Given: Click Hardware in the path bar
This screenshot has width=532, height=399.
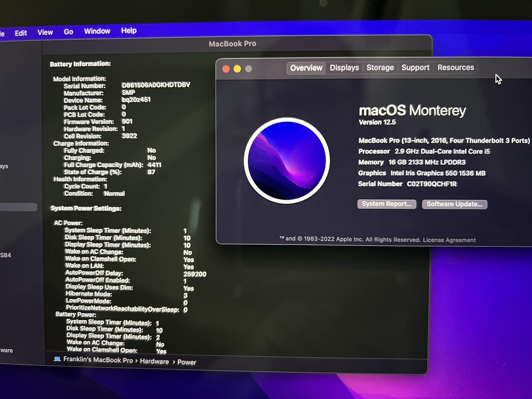Looking at the screenshot, I should pos(154,361).
